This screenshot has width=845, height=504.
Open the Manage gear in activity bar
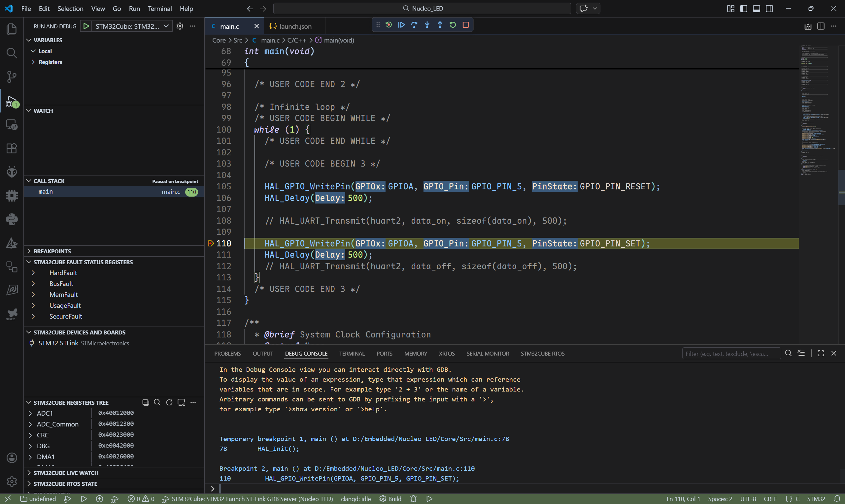click(12, 481)
